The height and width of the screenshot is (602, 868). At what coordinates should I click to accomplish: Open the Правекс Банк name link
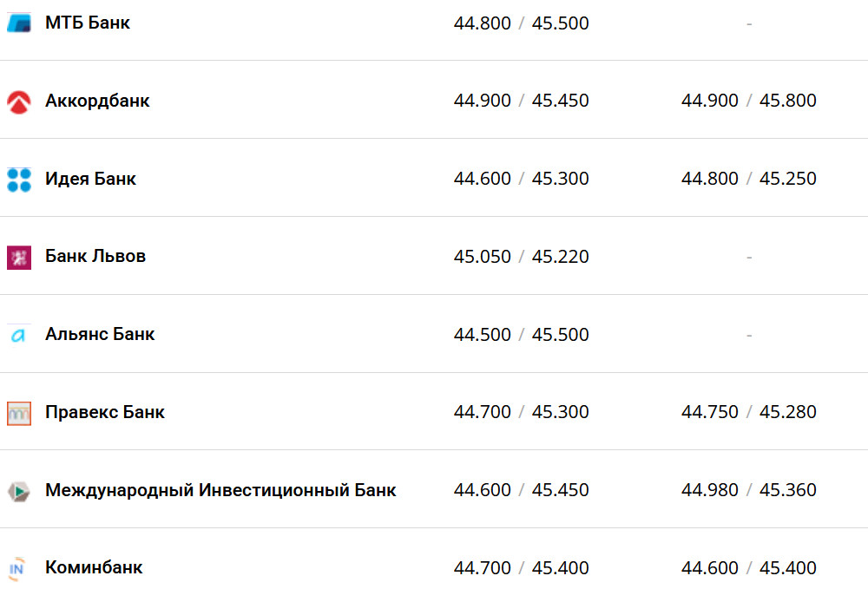coord(105,413)
